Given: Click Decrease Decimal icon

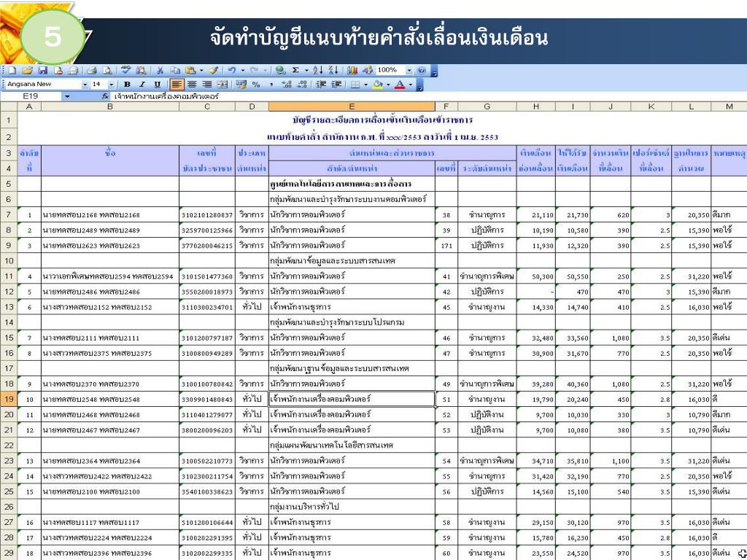Looking at the screenshot, I should [302, 85].
